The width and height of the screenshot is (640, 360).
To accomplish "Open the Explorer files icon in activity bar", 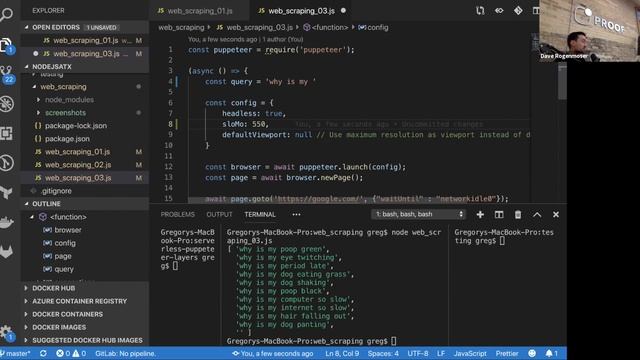I will 7,45.
